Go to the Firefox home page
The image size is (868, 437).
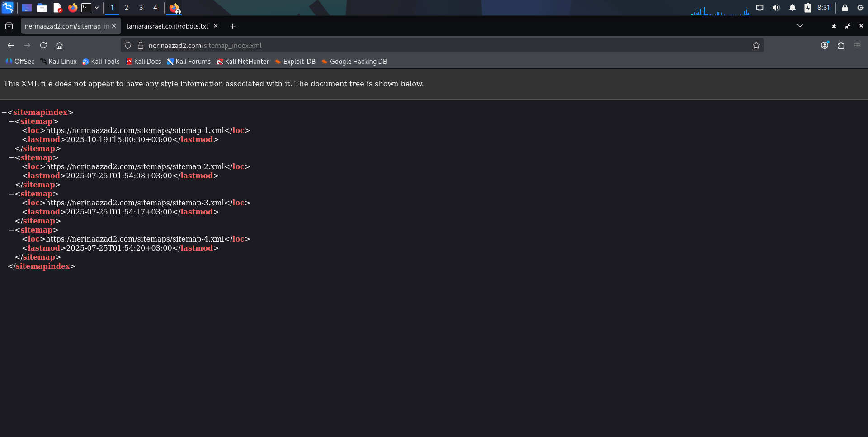tap(59, 45)
